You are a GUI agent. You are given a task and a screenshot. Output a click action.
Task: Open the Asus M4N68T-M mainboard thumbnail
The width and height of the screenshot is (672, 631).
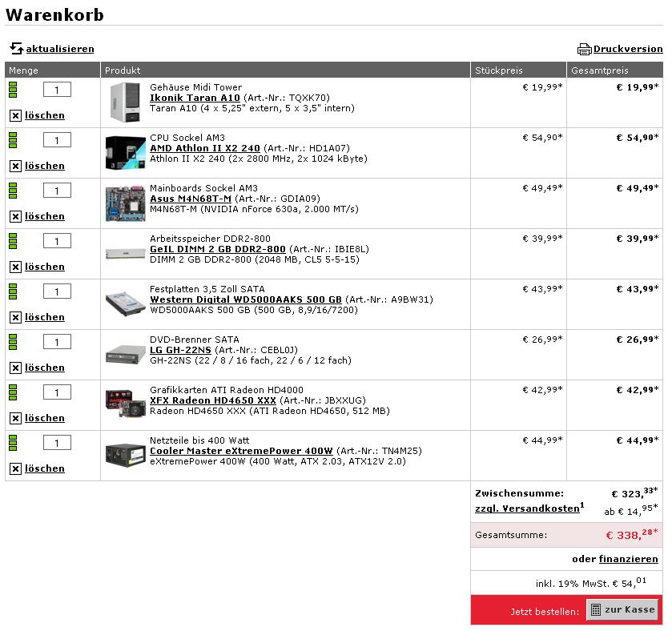pos(126,203)
